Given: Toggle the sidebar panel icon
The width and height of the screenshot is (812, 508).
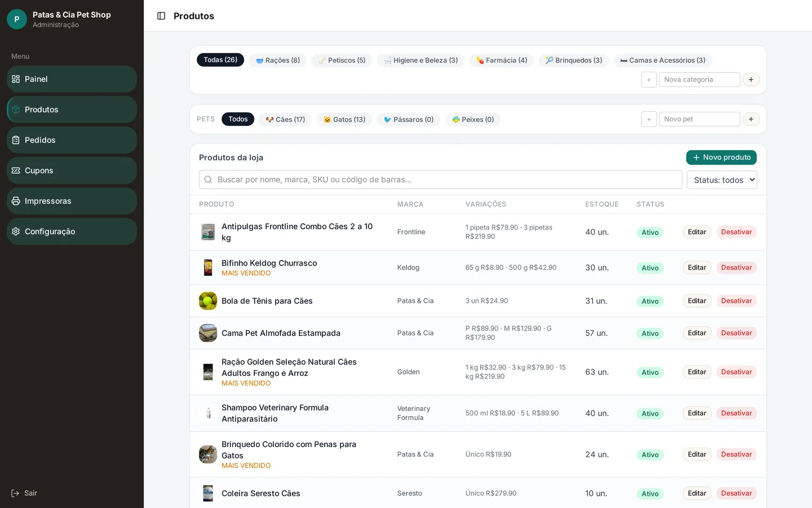Looking at the screenshot, I should point(161,16).
